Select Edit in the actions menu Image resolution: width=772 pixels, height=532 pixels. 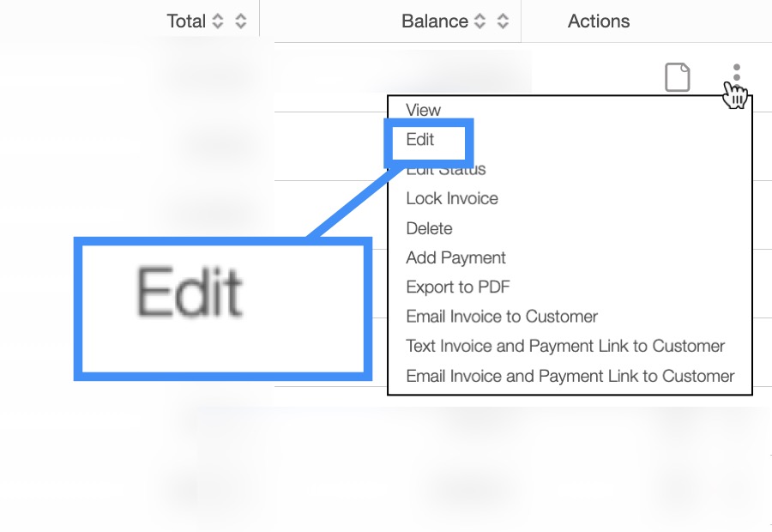(420, 140)
